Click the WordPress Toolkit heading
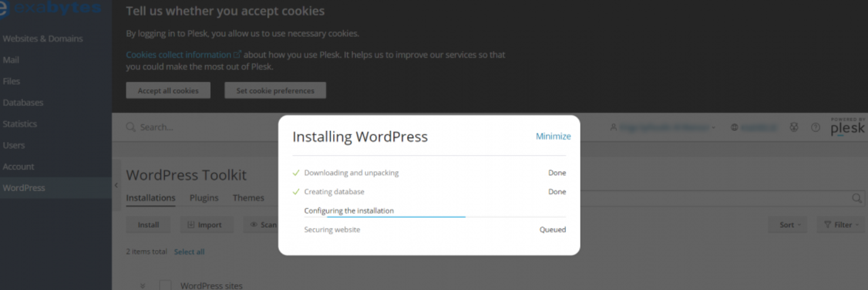This screenshot has height=290, width=868. click(x=186, y=175)
